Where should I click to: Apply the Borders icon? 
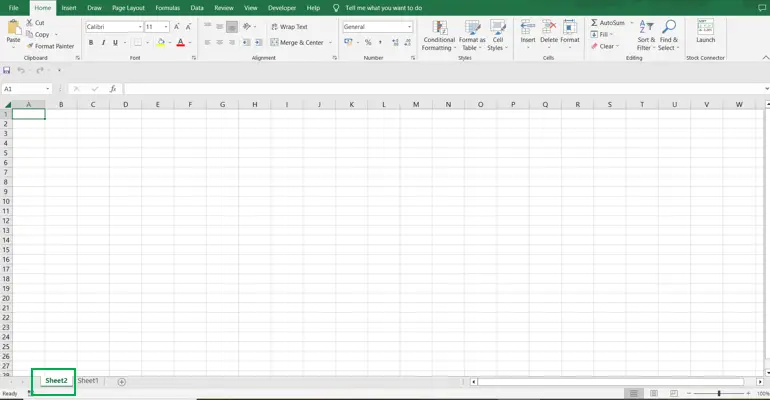tap(138, 43)
